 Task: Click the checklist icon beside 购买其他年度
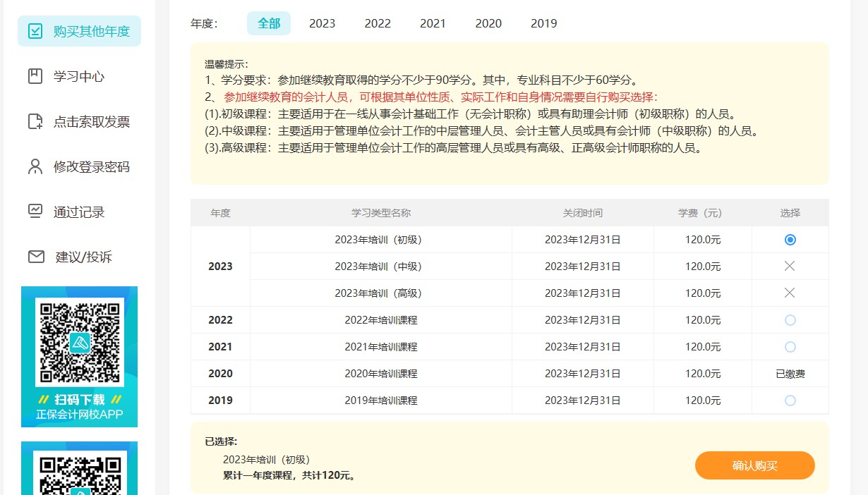(x=35, y=31)
